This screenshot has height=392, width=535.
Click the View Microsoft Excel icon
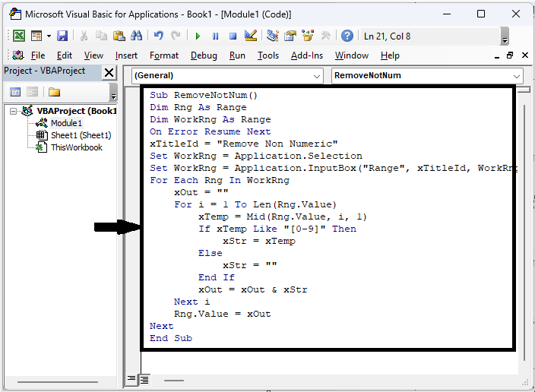pyautogui.click(x=18, y=36)
